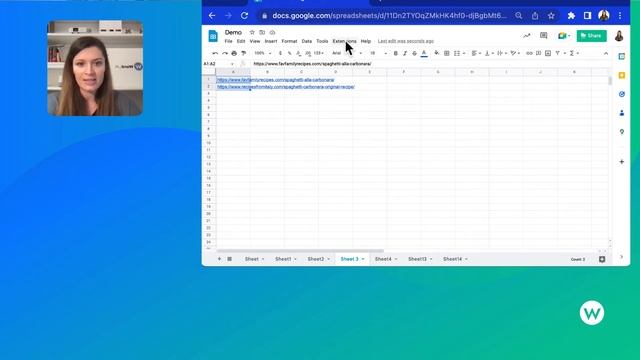
Task: Star the Demo spreadsheet
Action: (x=252, y=32)
